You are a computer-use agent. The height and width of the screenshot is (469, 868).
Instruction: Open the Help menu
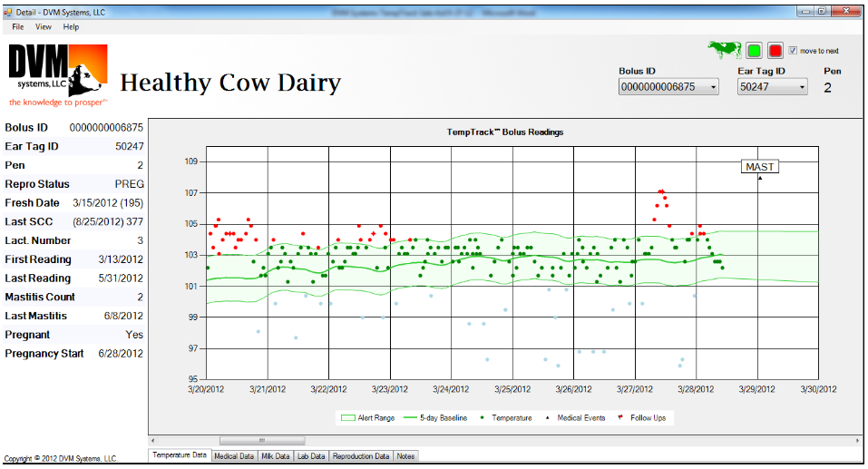71,27
